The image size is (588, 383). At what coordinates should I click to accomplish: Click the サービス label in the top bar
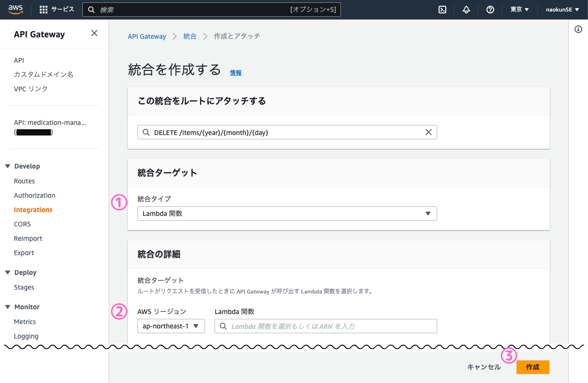click(63, 10)
